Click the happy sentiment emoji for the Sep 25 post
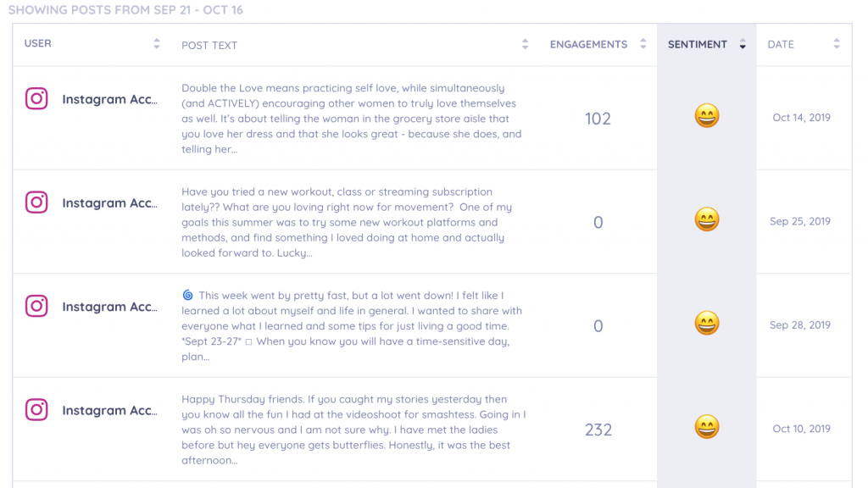 [707, 219]
